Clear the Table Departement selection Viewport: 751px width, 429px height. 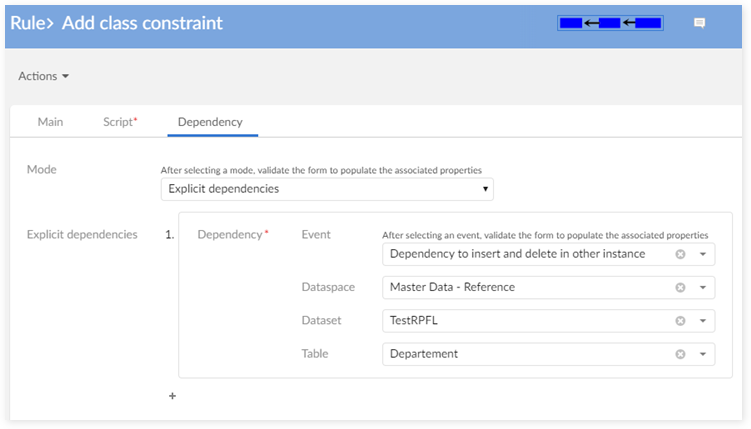point(680,354)
